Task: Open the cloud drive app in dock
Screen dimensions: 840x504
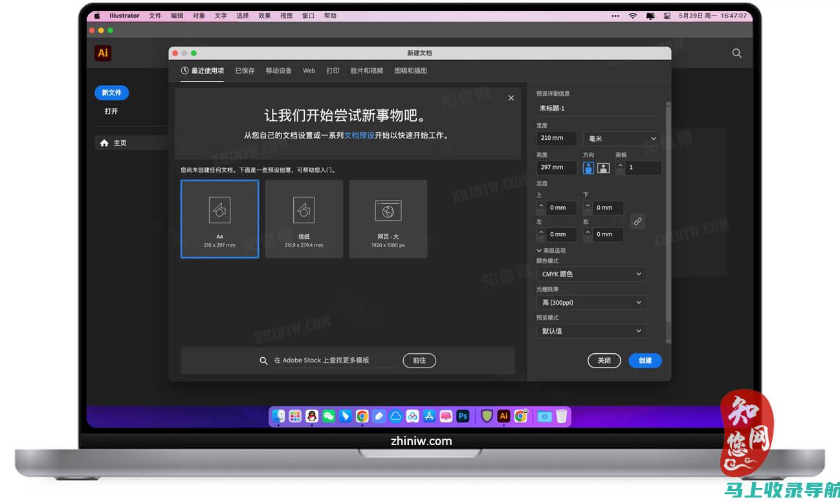Action: pos(396,416)
